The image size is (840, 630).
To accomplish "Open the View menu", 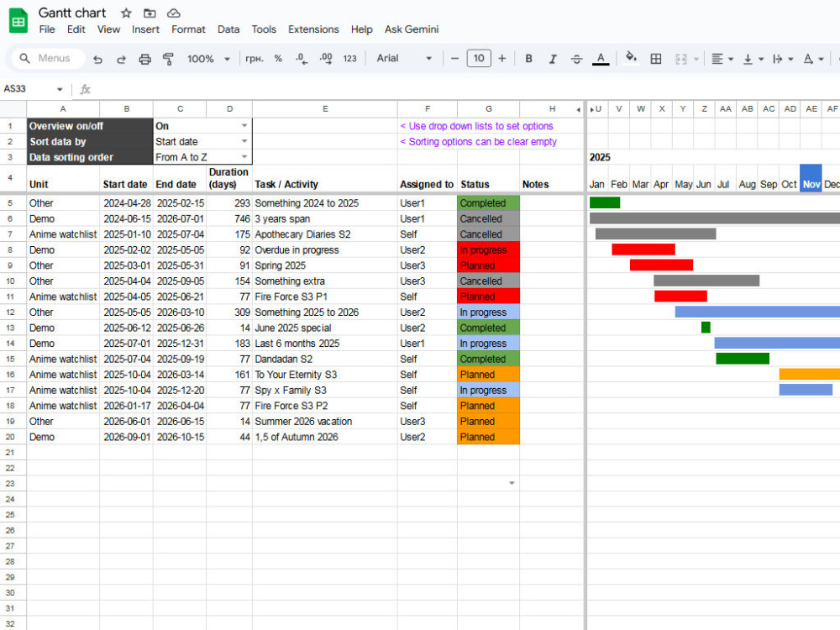I will click(108, 29).
